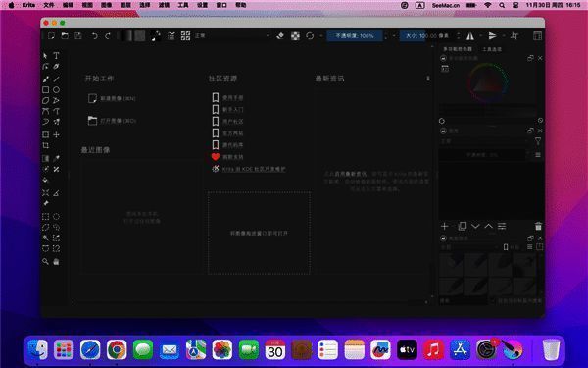Check the search-in-current-tag checkbox
Viewport: 588px width, 368px height.
click(494, 301)
